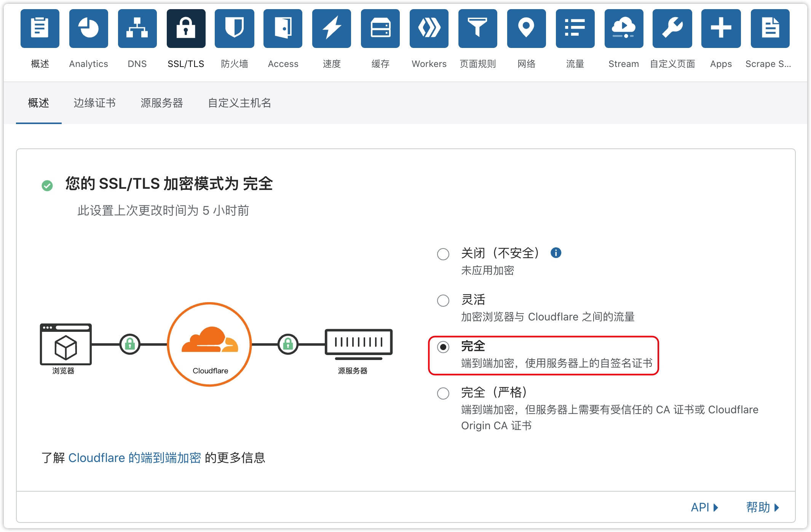Open the Access door icon

coord(283,29)
